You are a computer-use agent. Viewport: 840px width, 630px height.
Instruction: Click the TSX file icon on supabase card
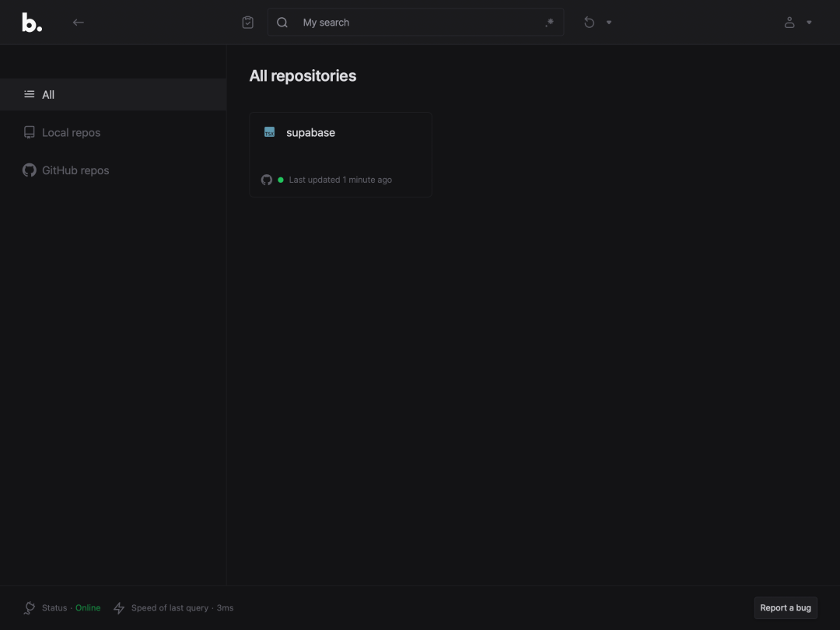point(269,131)
